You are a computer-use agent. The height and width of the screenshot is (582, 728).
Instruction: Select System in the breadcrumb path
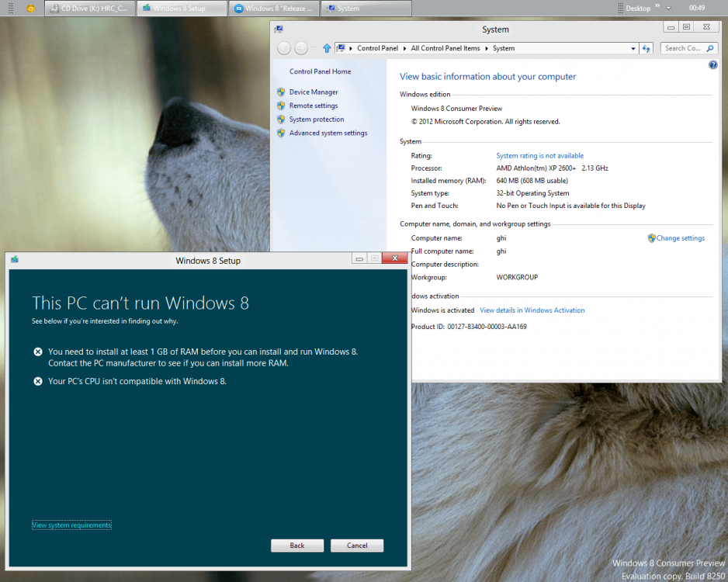[504, 48]
